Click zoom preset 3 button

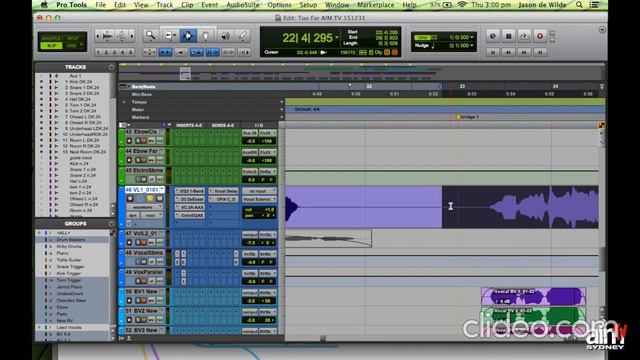tap(114, 52)
